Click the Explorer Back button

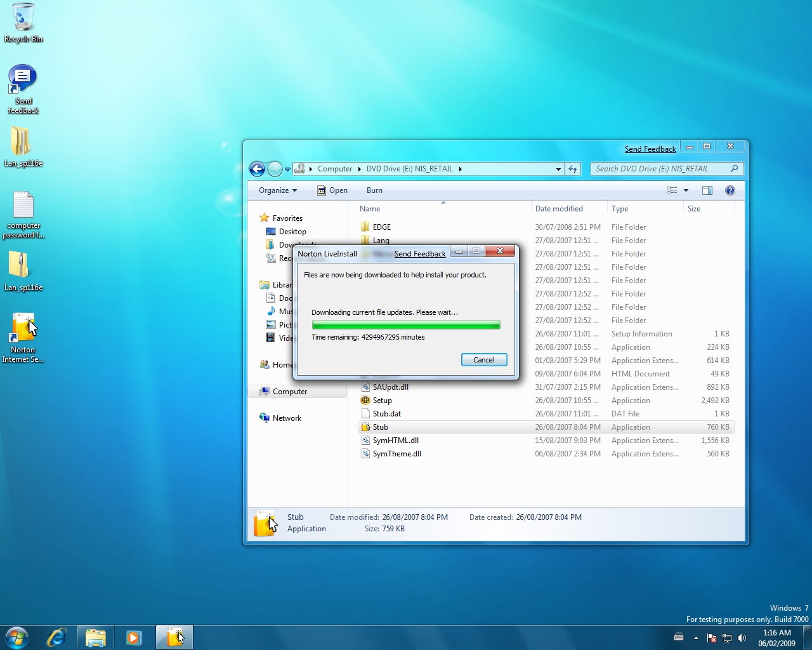257,169
